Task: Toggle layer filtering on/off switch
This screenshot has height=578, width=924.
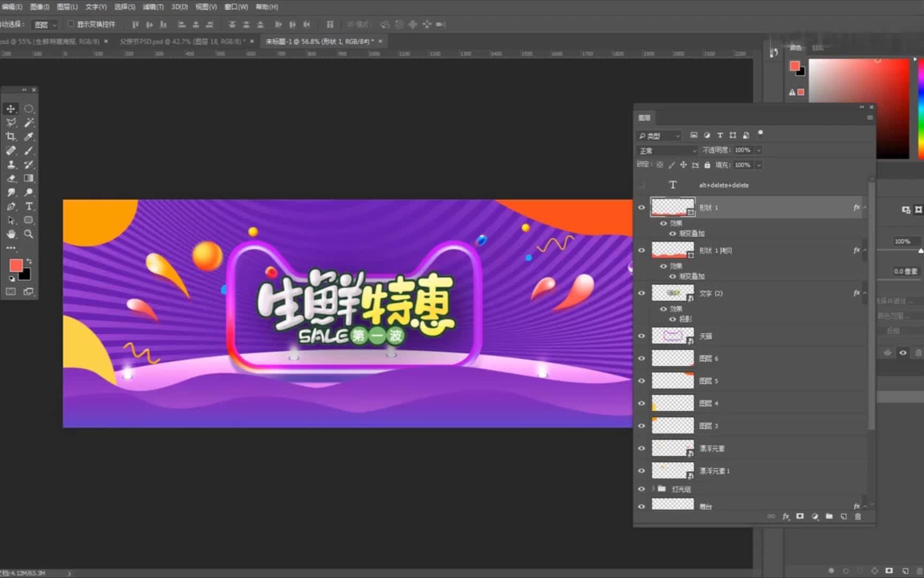Action: click(760, 133)
